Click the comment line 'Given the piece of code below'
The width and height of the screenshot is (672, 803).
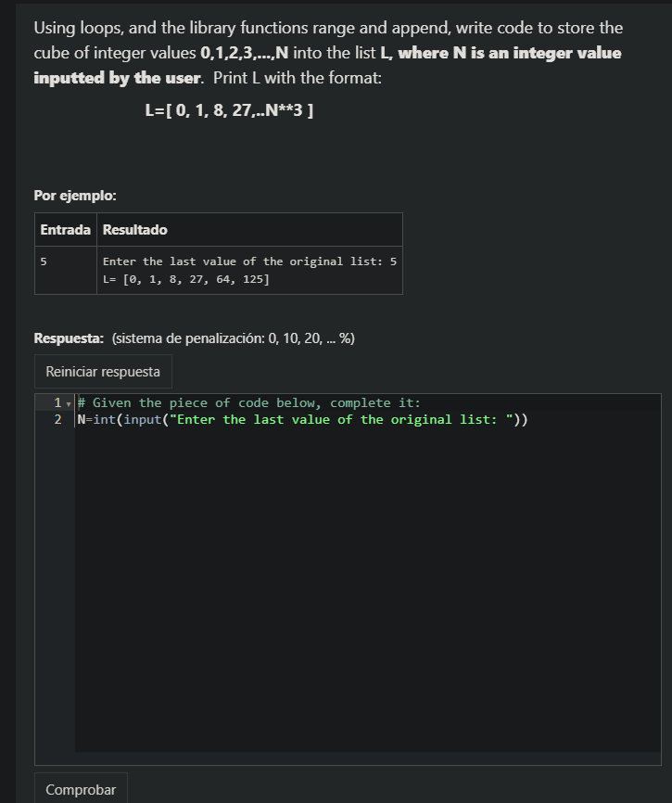pyautogui.click(x=249, y=403)
